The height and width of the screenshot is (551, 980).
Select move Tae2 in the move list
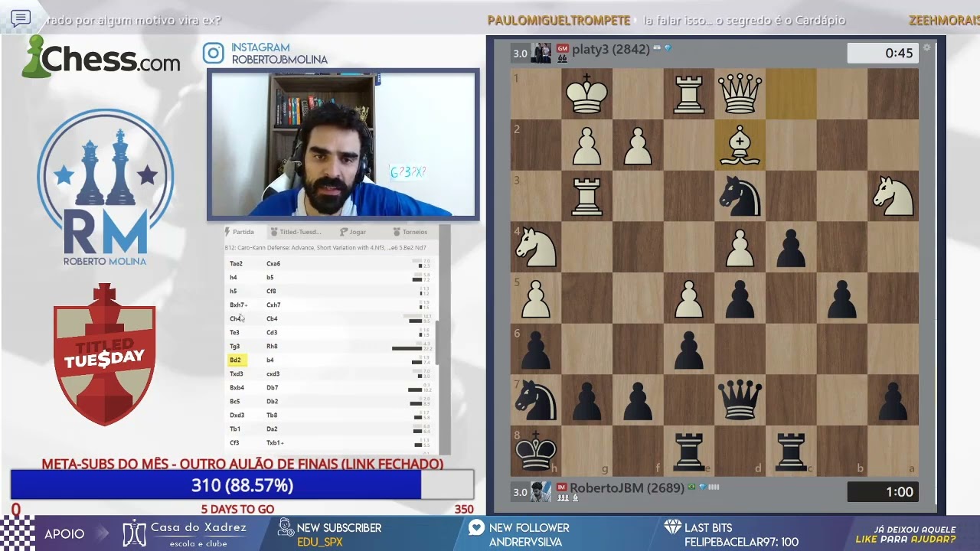pos(236,263)
